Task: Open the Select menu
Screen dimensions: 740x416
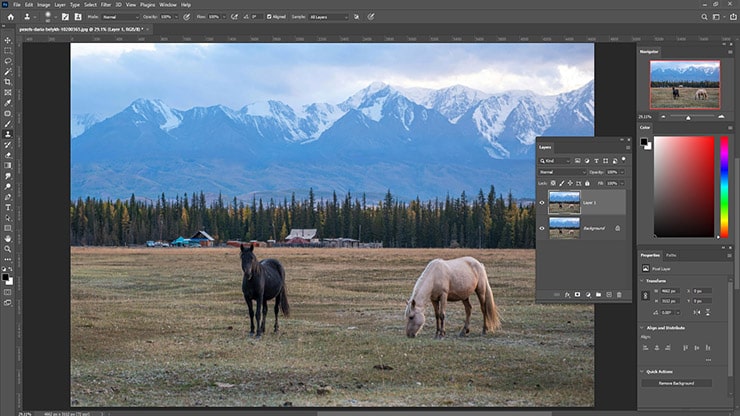Action: click(x=90, y=5)
